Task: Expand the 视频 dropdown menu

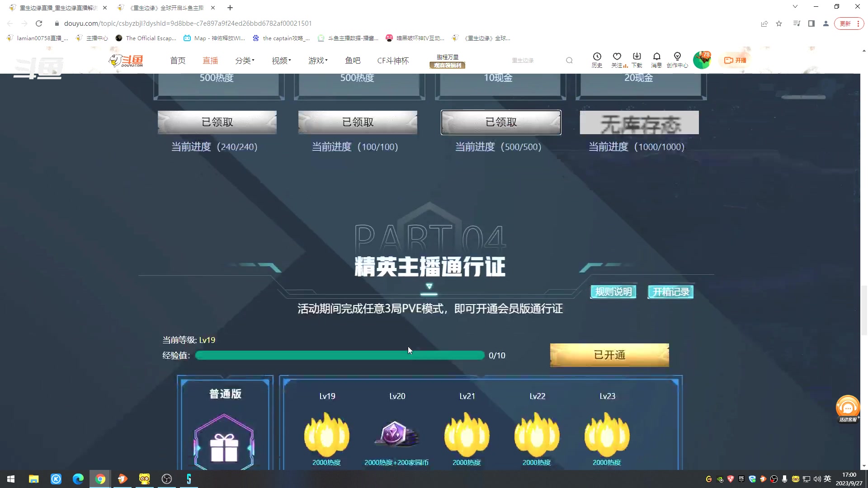Action: [281, 61]
